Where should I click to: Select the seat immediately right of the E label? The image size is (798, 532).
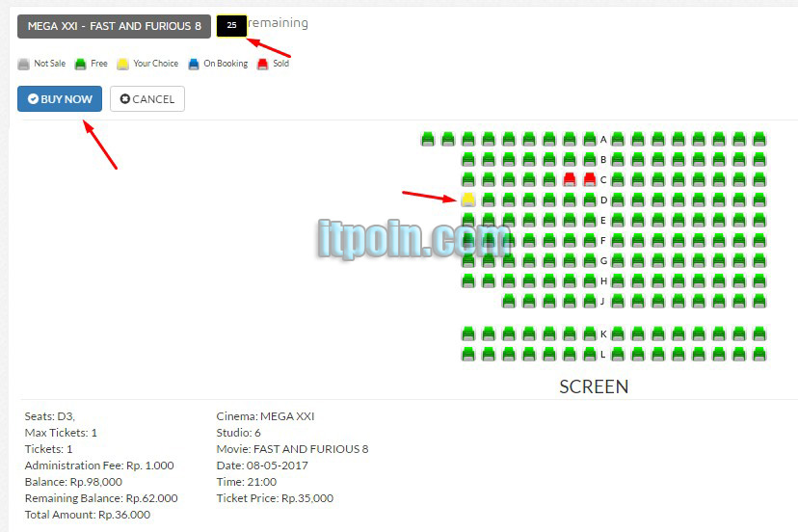(618, 220)
